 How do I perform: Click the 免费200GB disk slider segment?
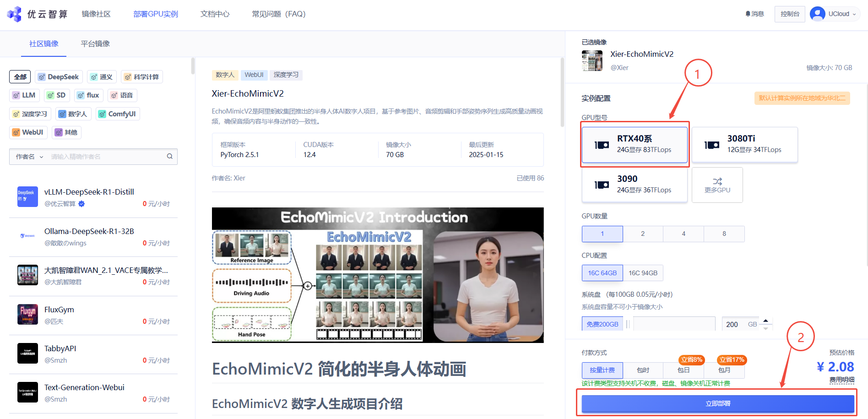[x=602, y=324]
